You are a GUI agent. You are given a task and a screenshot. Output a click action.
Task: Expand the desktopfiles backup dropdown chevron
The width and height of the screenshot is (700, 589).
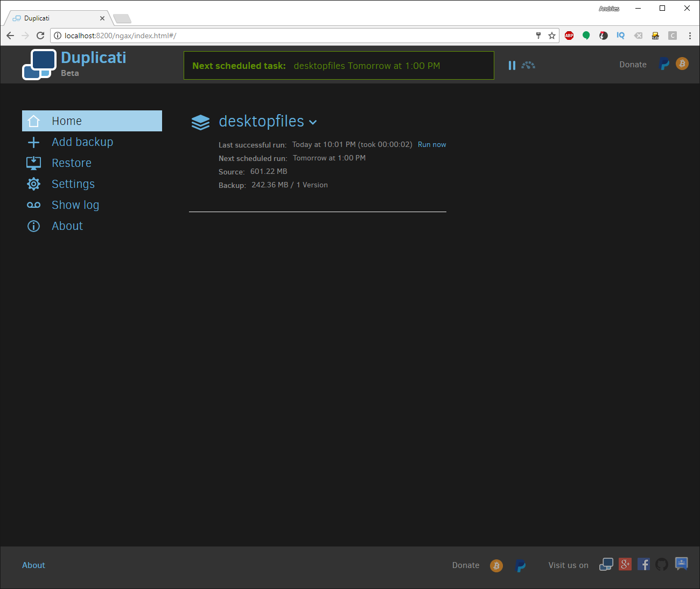click(313, 123)
